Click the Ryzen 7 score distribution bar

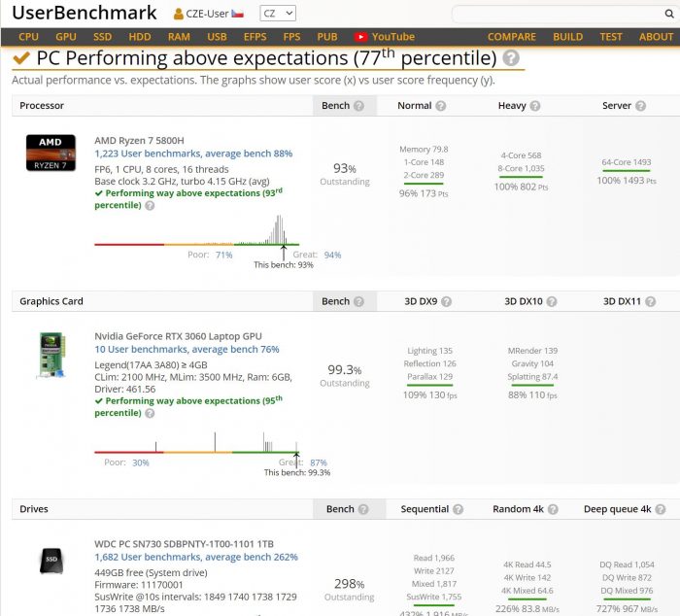pos(196,244)
